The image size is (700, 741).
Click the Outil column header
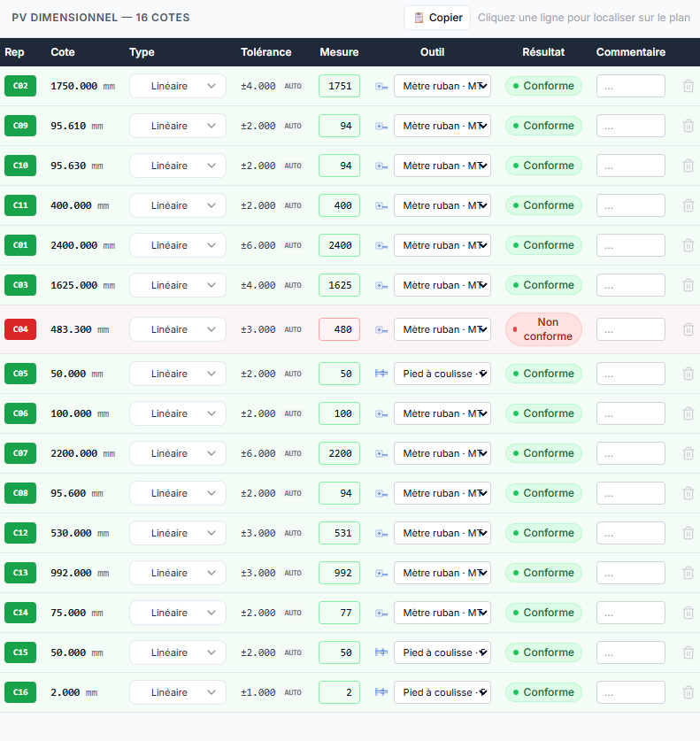pyautogui.click(x=432, y=52)
